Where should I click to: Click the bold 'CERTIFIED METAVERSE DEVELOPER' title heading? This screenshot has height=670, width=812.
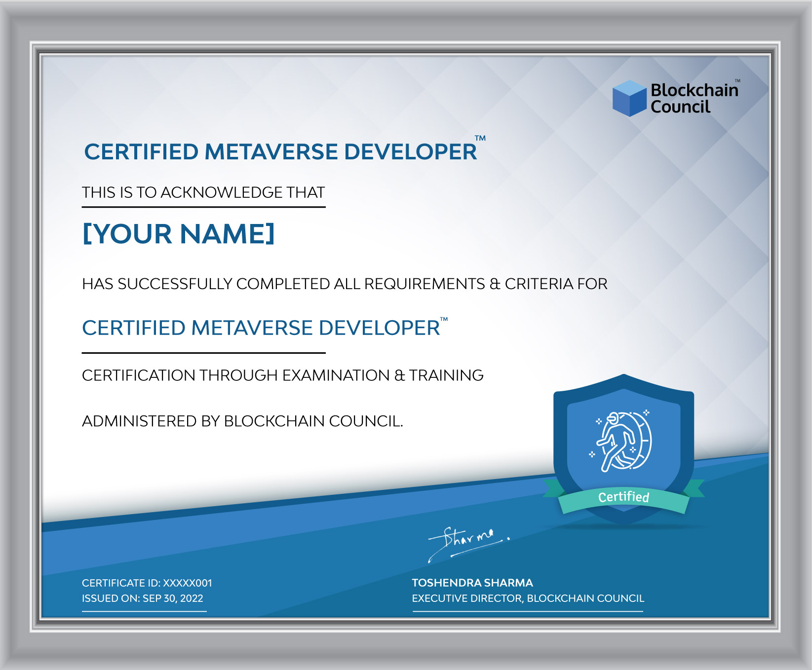click(x=280, y=151)
